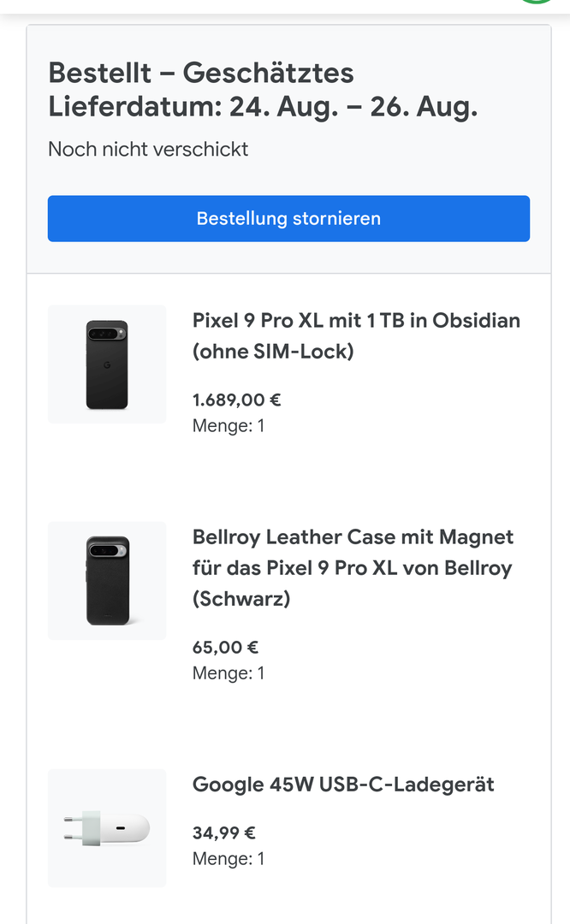
Task: Open the USB-C charger product image
Action: pyautogui.click(x=107, y=827)
